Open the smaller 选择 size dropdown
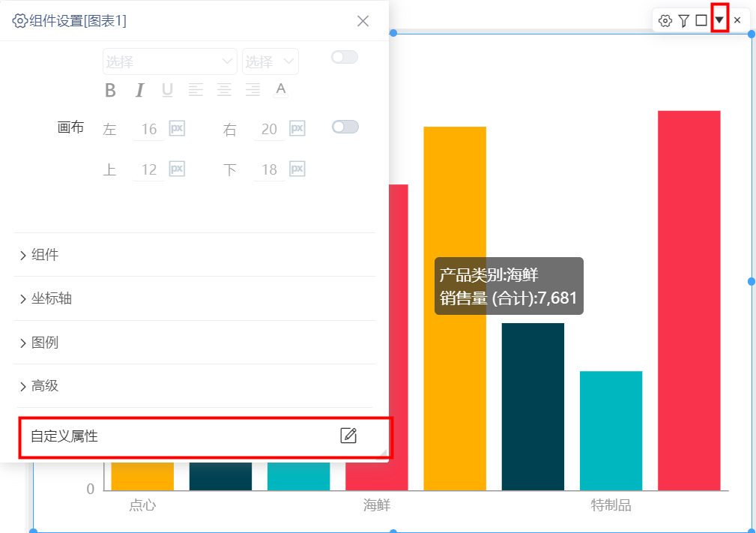756x533 pixels. tap(270, 61)
